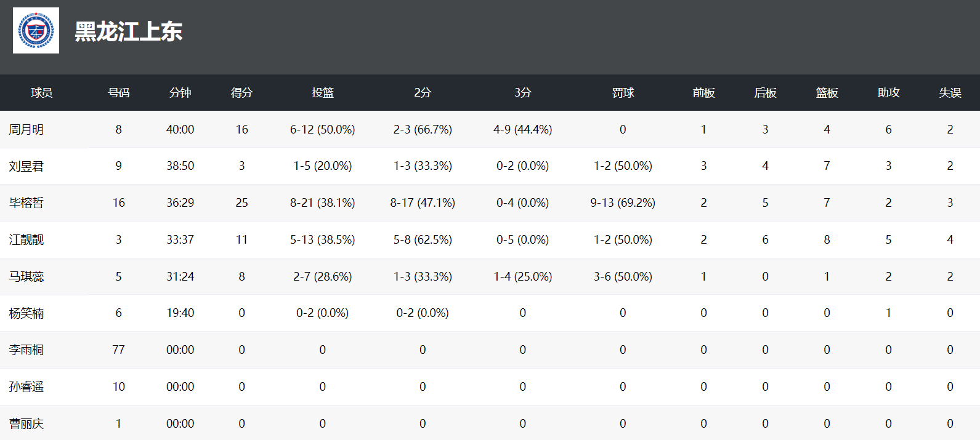Screen dimensions: 980x440
Task: Open the 黑龙江上东 team name link
Action: [128, 31]
